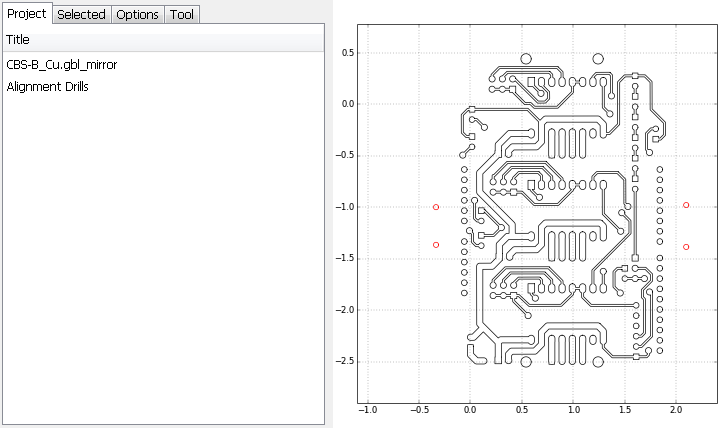Image resolution: width=723 pixels, height=428 pixels.
Task: Click the 0.5 label on the y-axis
Action: [x=348, y=52]
